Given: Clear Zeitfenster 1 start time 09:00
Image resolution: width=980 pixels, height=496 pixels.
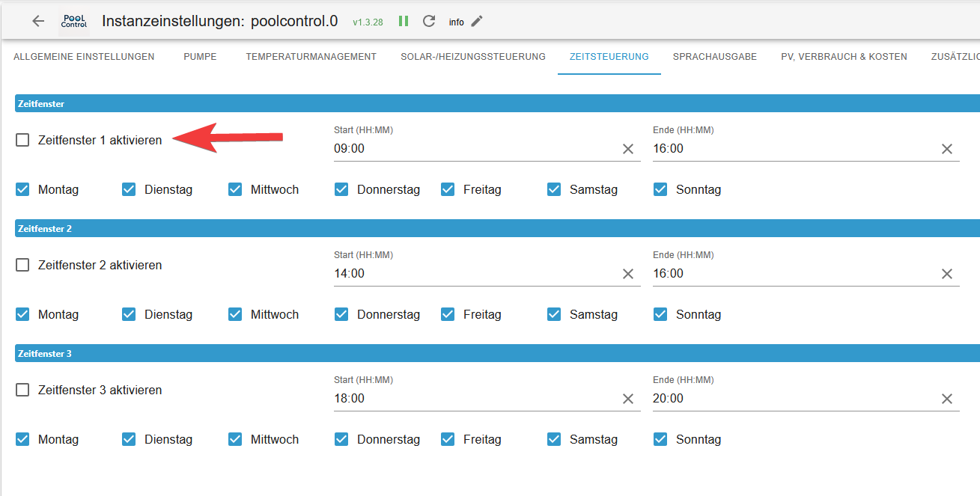Looking at the screenshot, I should (x=628, y=149).
